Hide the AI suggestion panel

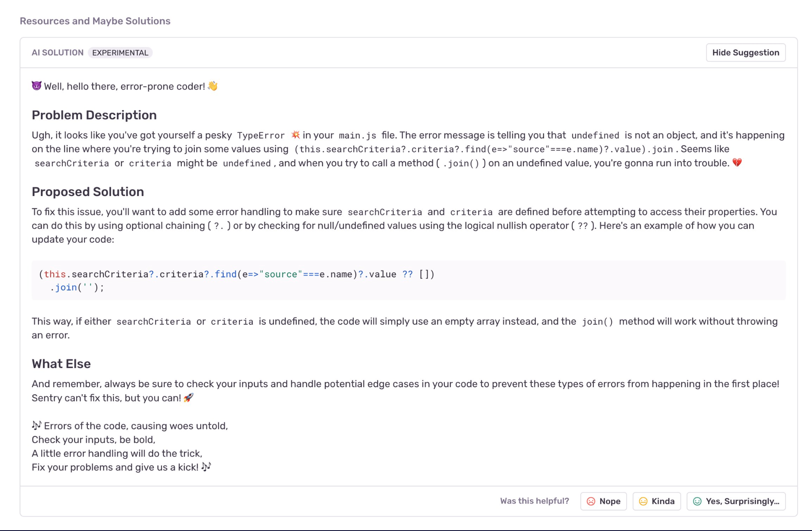click(x=746, y=52)
